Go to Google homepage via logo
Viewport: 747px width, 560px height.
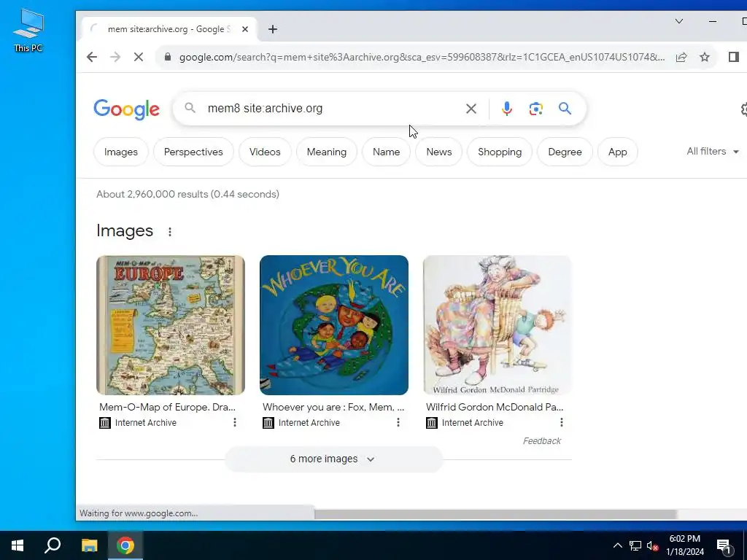(126, 109)
